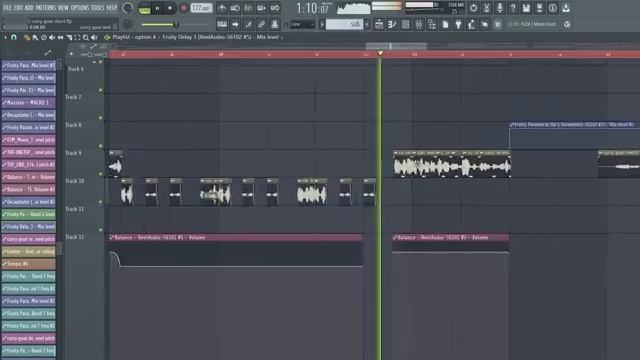Toggle loop recording icon
Viewport: 640px width, 360px height.
(x=275, y=8)
